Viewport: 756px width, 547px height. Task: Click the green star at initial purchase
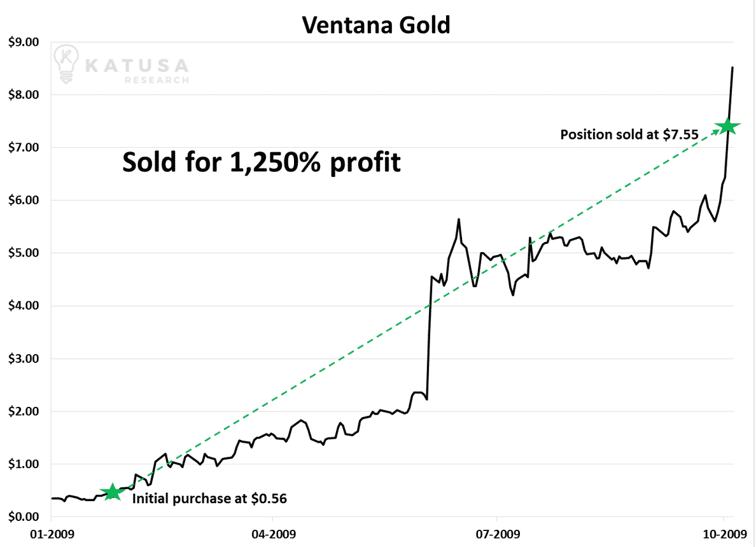click(113, 492)
